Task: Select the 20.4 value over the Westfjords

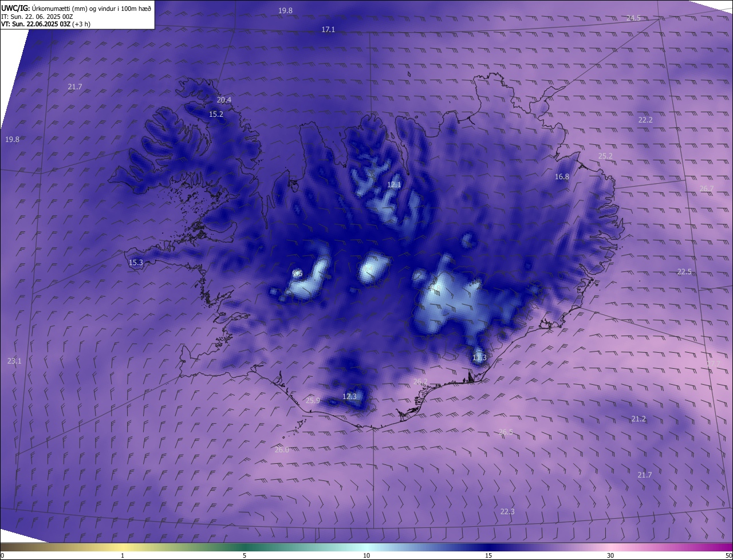Action: pos(224,100)
